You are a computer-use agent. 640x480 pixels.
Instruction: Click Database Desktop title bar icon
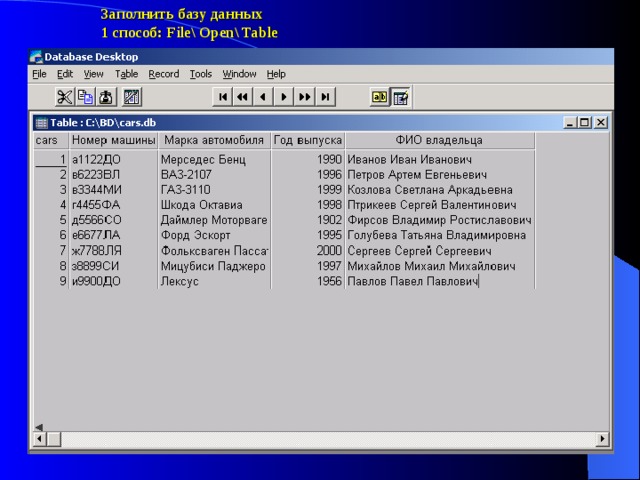click(36, 56)
